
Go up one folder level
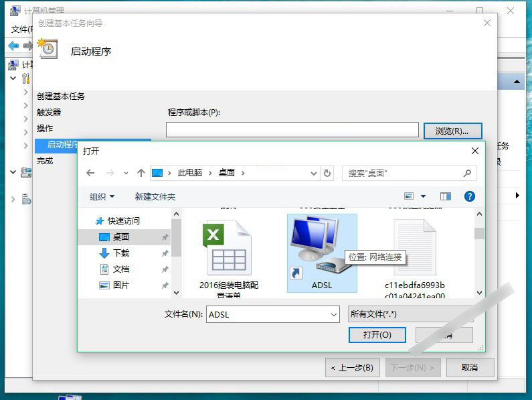(141, 173)
